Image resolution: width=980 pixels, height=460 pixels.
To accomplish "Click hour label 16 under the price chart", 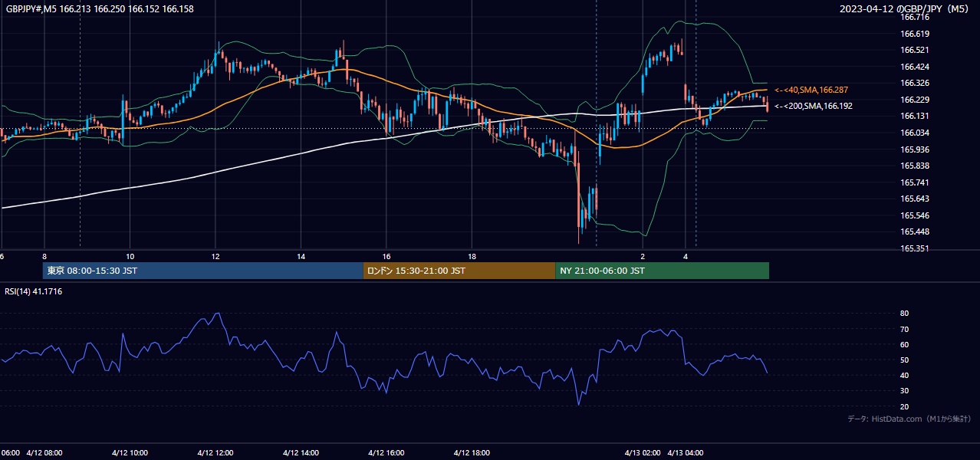I will 386,256.
